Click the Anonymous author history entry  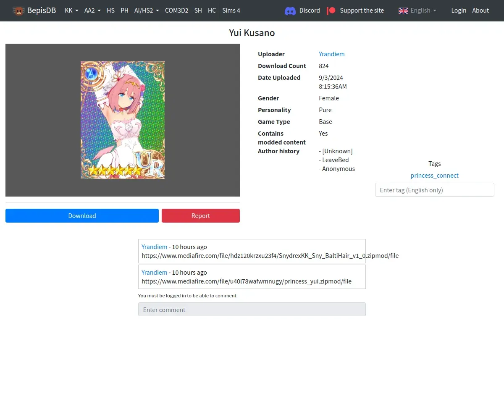pyautogui.click(x=337, y=168)
